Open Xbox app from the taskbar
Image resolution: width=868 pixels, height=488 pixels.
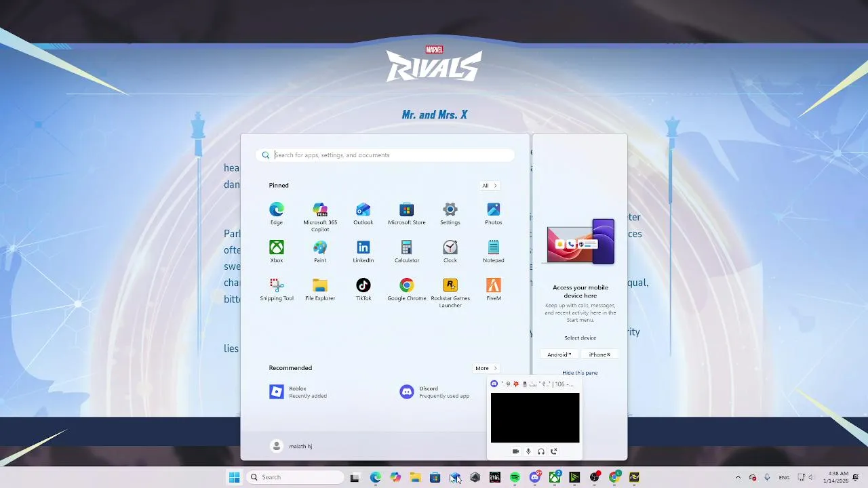555,477
